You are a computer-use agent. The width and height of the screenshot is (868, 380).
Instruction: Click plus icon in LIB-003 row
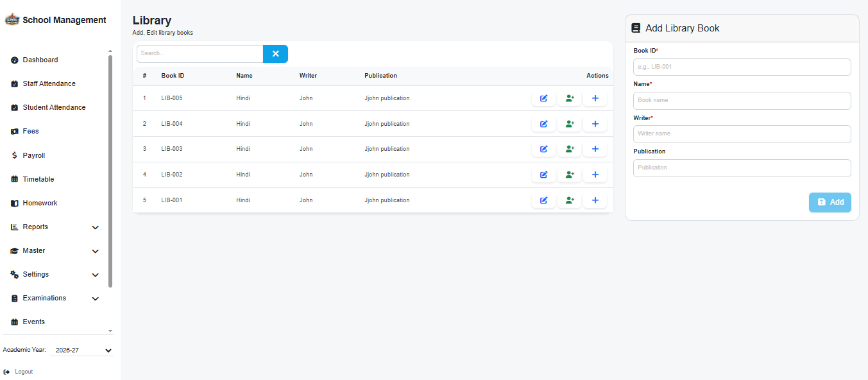[x=595, y=149]
